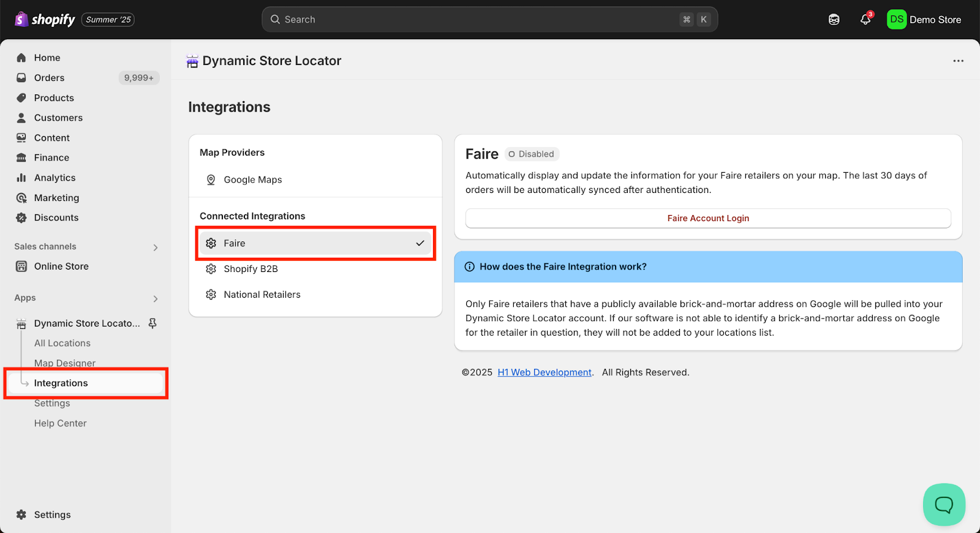Click the Apps heading

pyautogui.click(x=25, y=298)
